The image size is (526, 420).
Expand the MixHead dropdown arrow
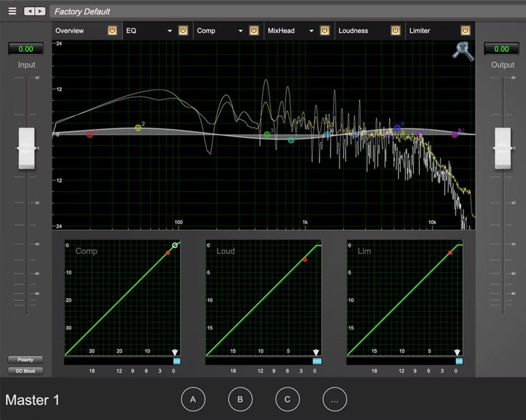(311, 31)
